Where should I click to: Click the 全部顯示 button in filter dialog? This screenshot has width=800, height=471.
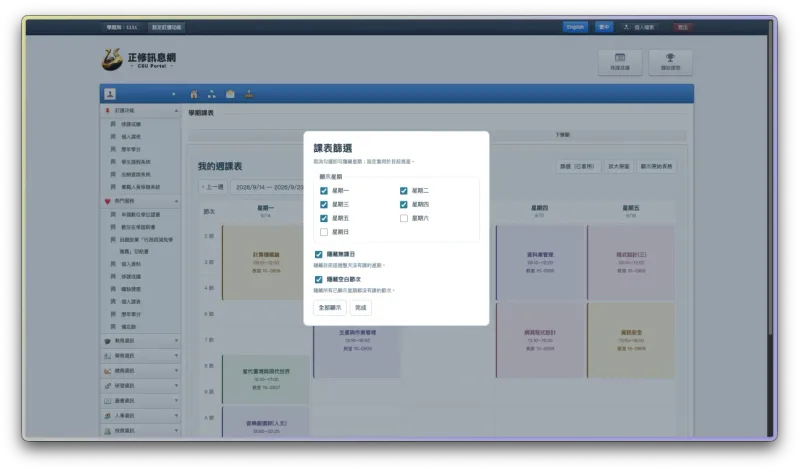click(330, 308)
